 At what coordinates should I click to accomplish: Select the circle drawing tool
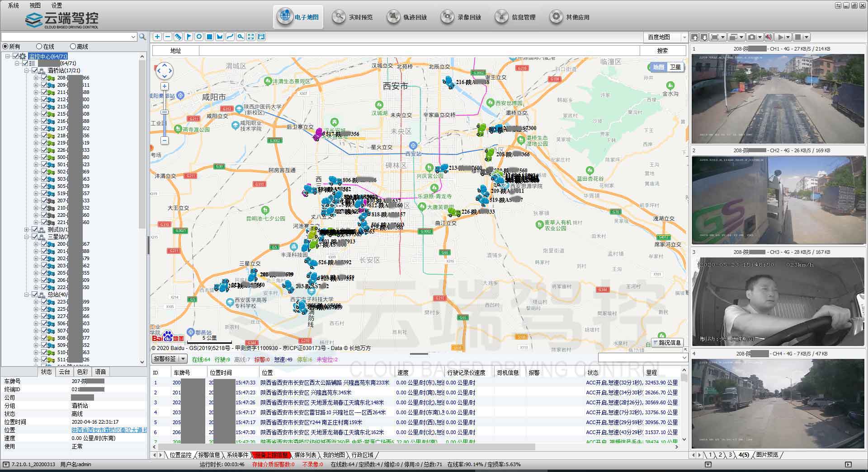pyautogui.click(x=199, y=37)
